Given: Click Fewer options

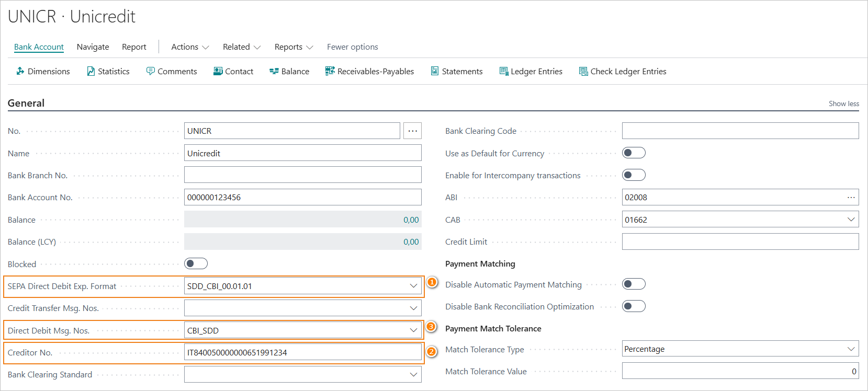Looking at the screenshot, I should pyautogui.click(x=352, y=47).
